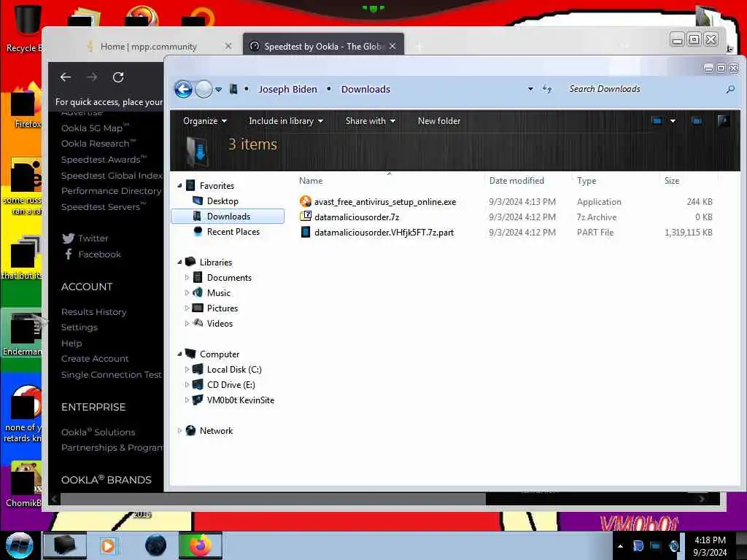
Task: Open CD Drive (E:)
Action: [x=231, y=385]
